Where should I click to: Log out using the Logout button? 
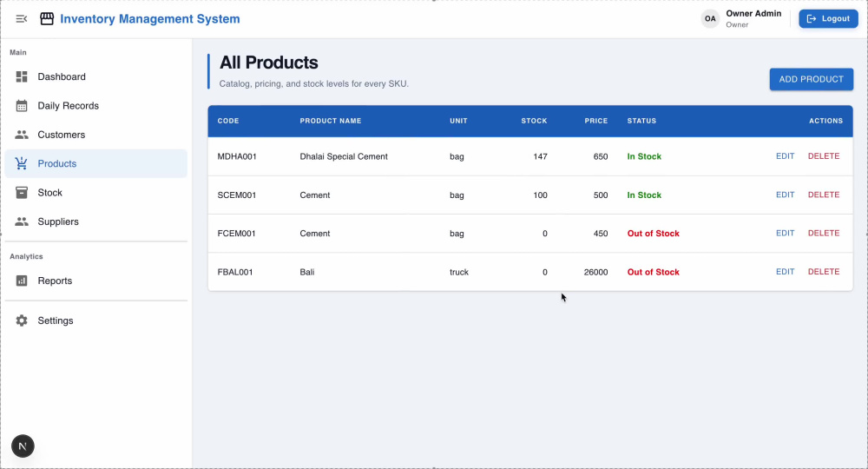[x=828, y=19]
